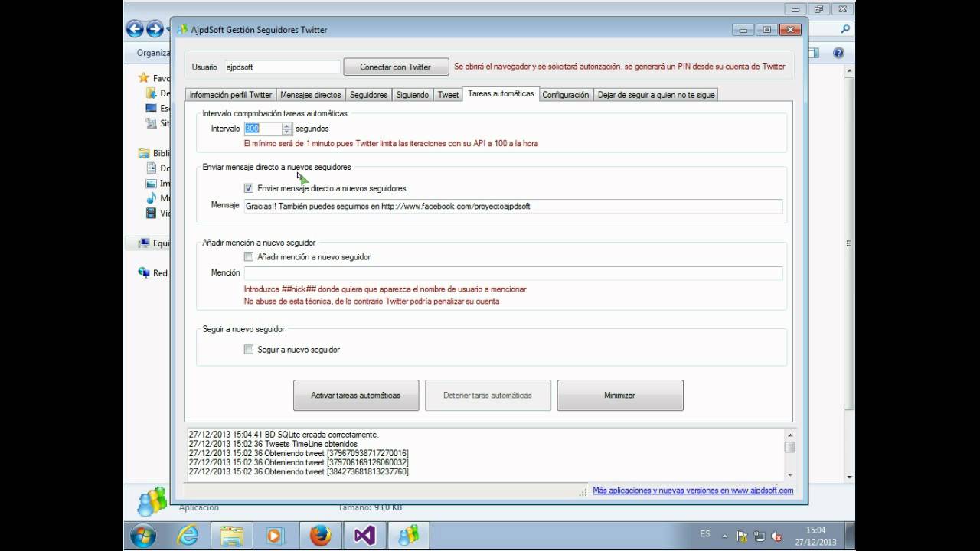
Task: Click the network tray icon
Action: (x=759, y=536)
